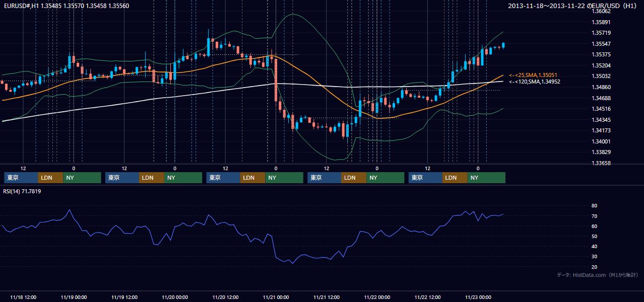Image resolution: width=644 pixels, height=302 pixels.
Task: Select the 120 SMA label reading 1.34952
Action: click(535, 82)
